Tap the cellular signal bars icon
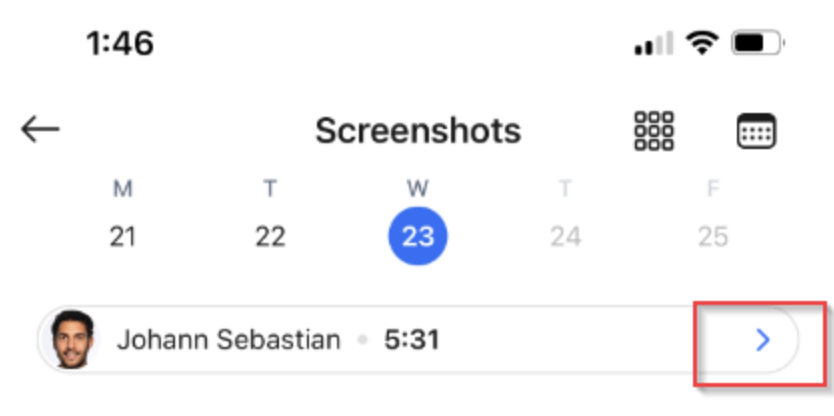 coord(654,44)
